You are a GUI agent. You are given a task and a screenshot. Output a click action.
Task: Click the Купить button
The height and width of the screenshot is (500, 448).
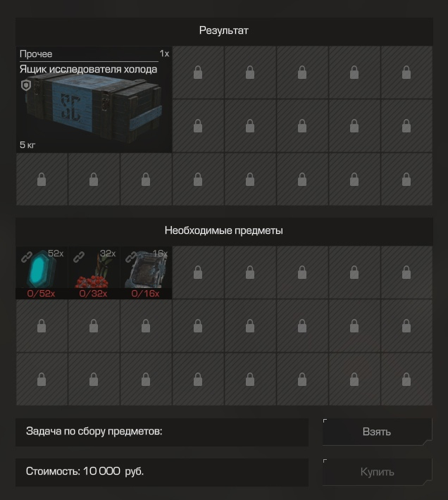[378, 472]
